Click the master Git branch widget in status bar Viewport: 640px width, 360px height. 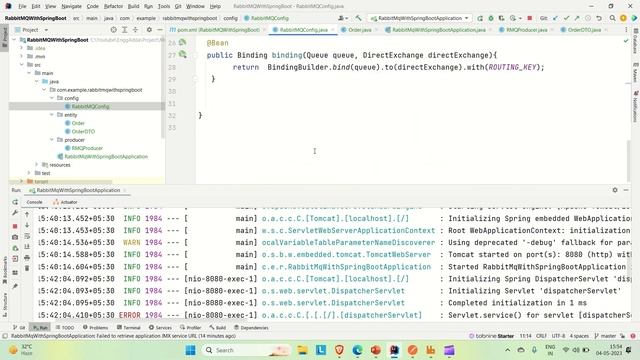[605, 336]
